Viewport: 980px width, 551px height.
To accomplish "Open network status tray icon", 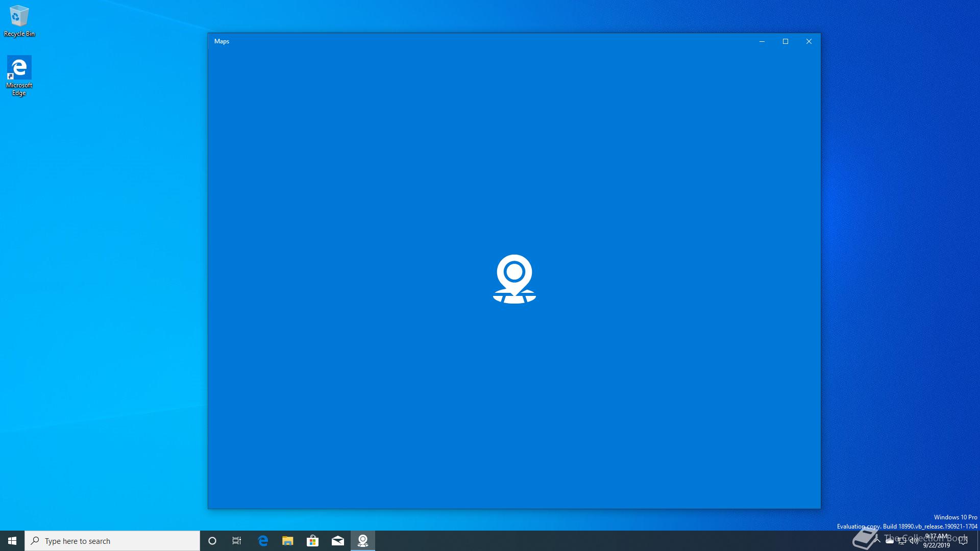I will pyautogui.click(x=902, y=541).
